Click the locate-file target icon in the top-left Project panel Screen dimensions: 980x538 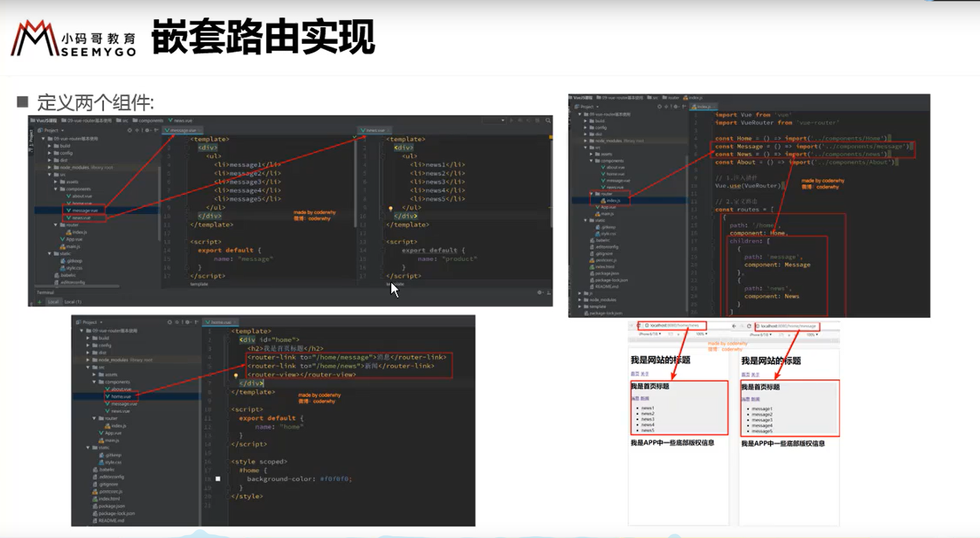129,130
